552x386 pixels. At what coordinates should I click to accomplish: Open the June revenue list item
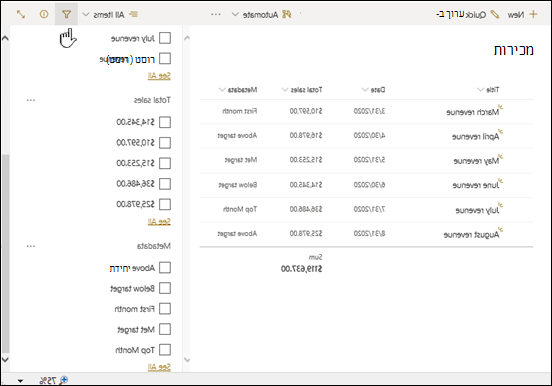(476, 185)
